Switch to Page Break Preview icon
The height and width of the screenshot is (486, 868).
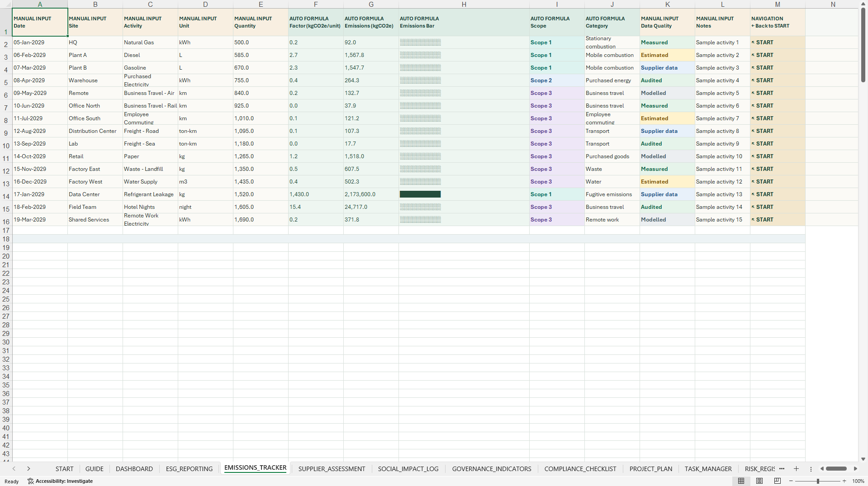[x=778, y=481]
